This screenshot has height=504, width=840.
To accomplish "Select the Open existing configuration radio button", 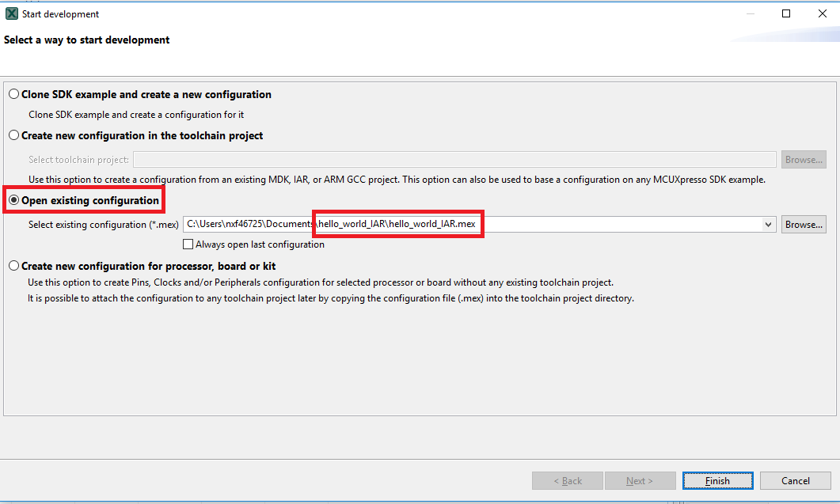I will click(x=13, y=201).
